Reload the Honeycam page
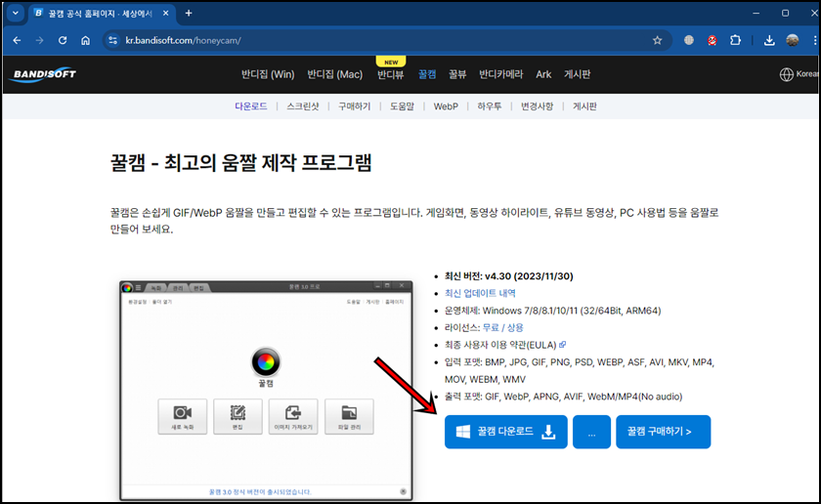The image size is (821, 504). (63, 40)
